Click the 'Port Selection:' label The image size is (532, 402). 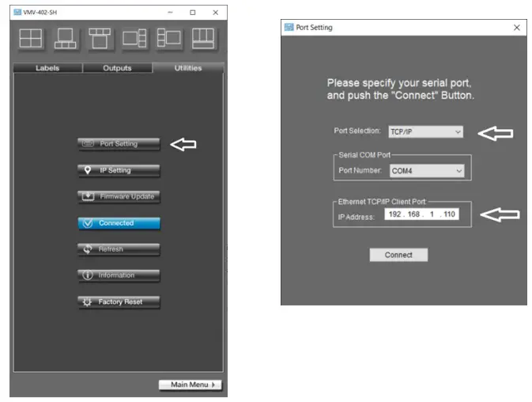(x=357, y=131)
